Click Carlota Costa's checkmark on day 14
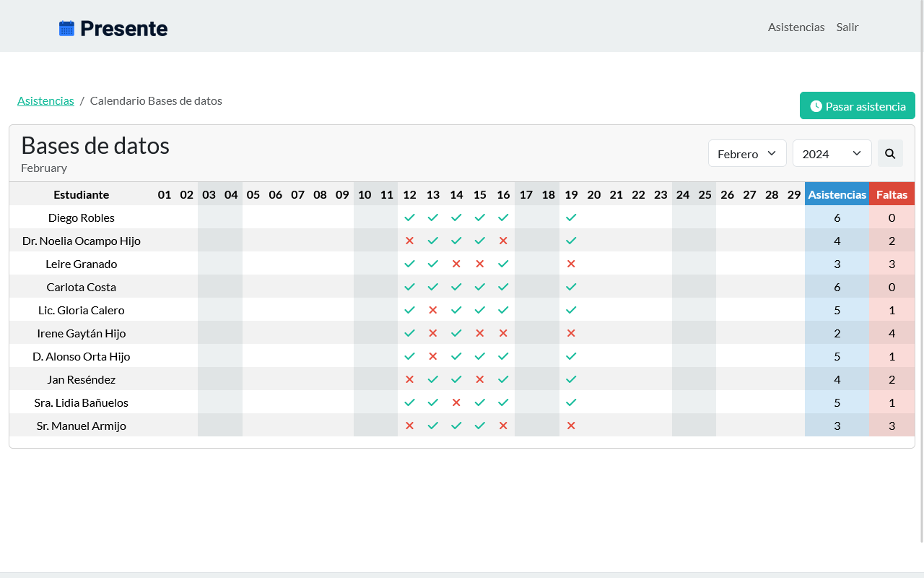 tap(456, 287)
